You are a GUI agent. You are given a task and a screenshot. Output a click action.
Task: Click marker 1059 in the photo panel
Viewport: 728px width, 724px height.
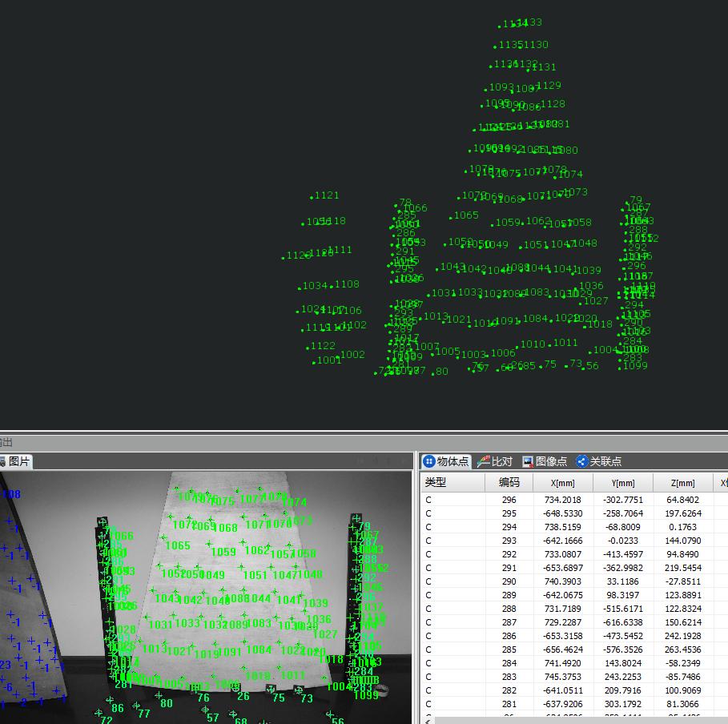223,552
